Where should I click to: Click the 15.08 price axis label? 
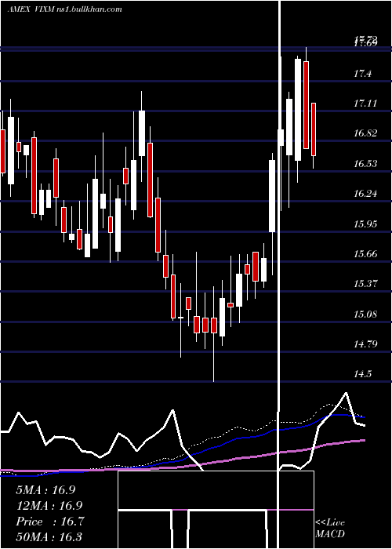[x=365, y=314]
